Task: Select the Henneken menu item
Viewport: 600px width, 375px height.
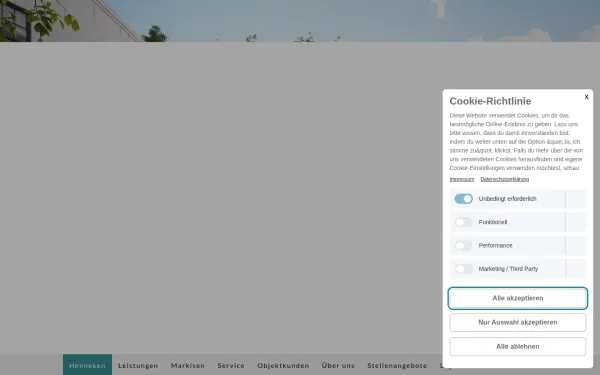Action: click(87, 365)
